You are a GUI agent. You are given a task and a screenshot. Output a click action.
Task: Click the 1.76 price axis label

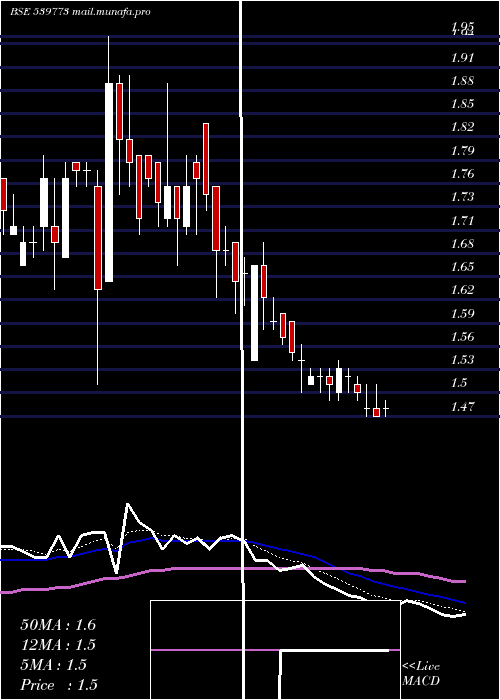[461, 174]
